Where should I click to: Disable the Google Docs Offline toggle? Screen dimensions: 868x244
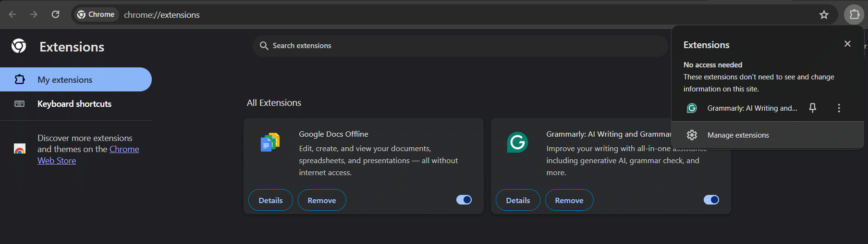[x=464, y=200]
